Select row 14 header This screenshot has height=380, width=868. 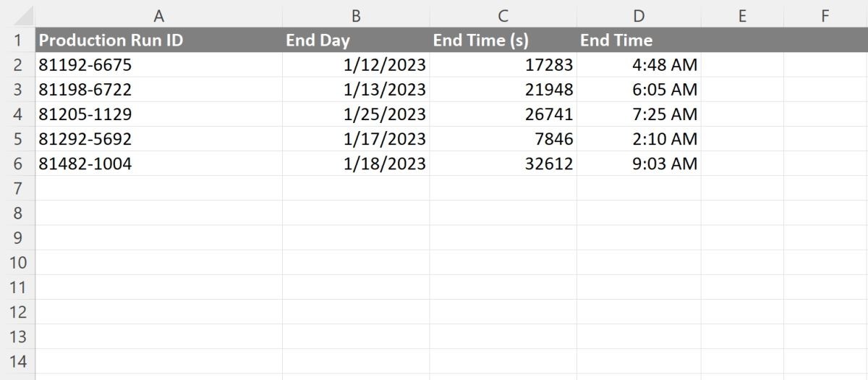[18, 361]
